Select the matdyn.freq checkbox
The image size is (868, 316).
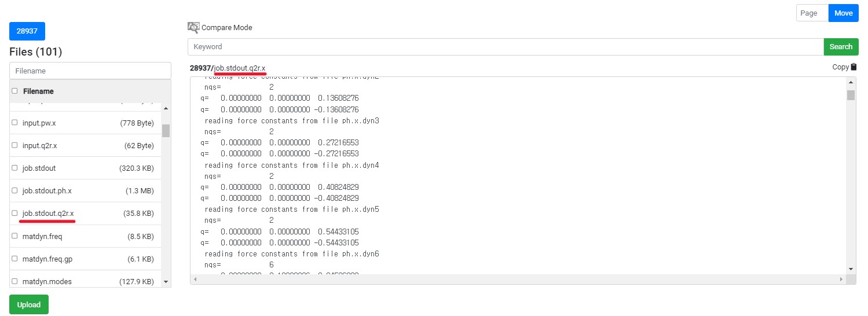tap(14, 236)
